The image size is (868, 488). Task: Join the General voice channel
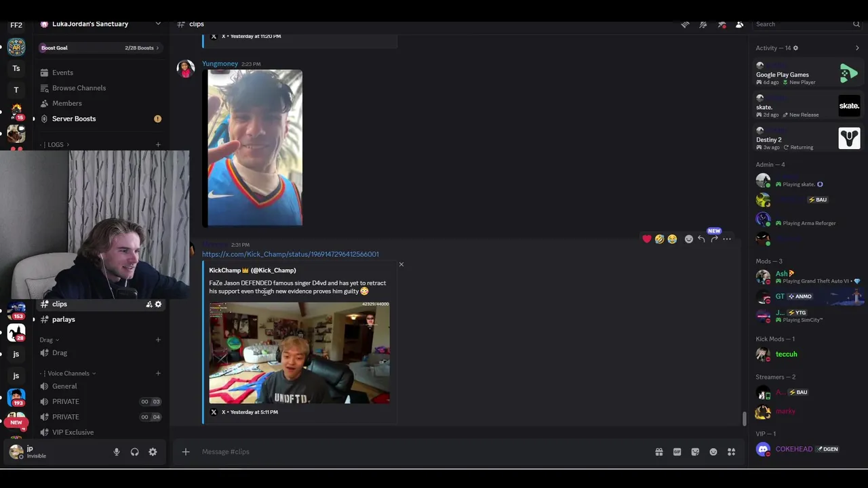[100, 386]
